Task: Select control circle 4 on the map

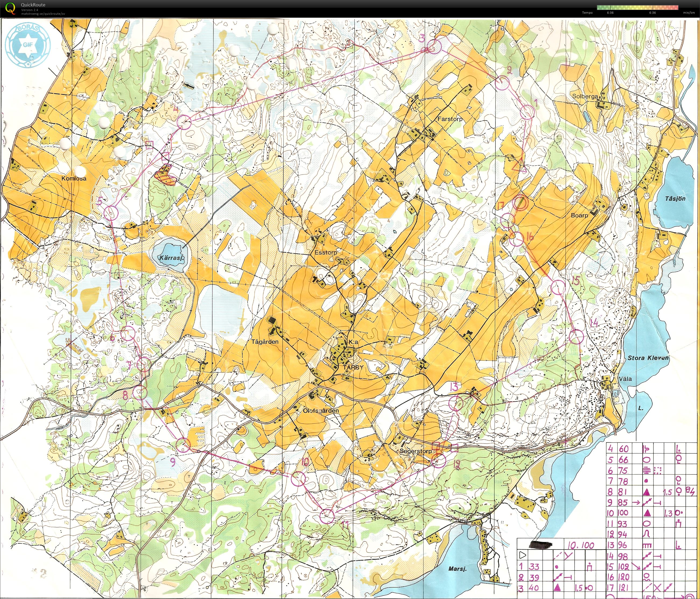Action: pos(184,122)
